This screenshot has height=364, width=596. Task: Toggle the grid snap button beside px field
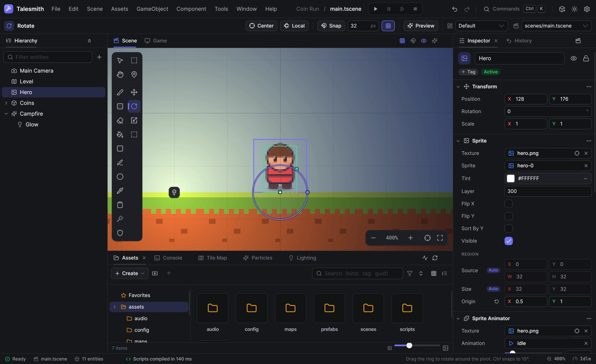(x=388, y=26)
